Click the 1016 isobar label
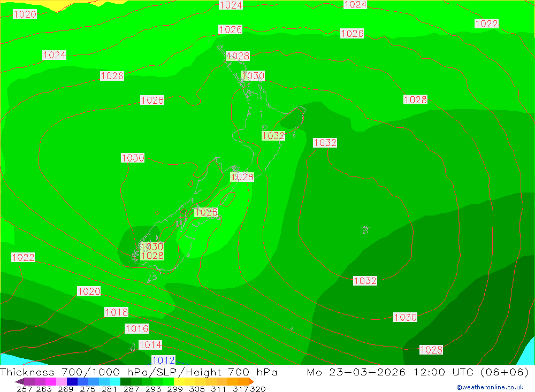 coord(137,328)
